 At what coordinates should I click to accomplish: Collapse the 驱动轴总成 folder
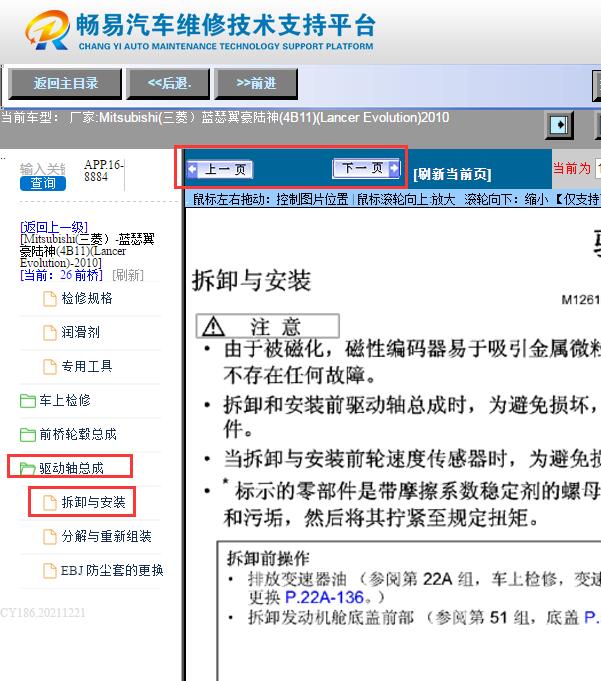pos(71,468)
